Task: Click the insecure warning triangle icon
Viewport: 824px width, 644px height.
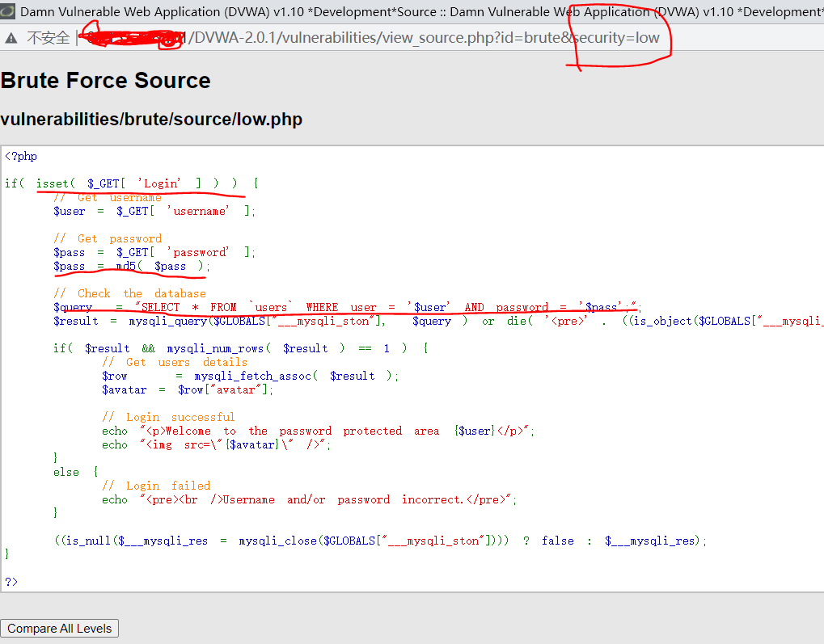Action: point(11,38)
